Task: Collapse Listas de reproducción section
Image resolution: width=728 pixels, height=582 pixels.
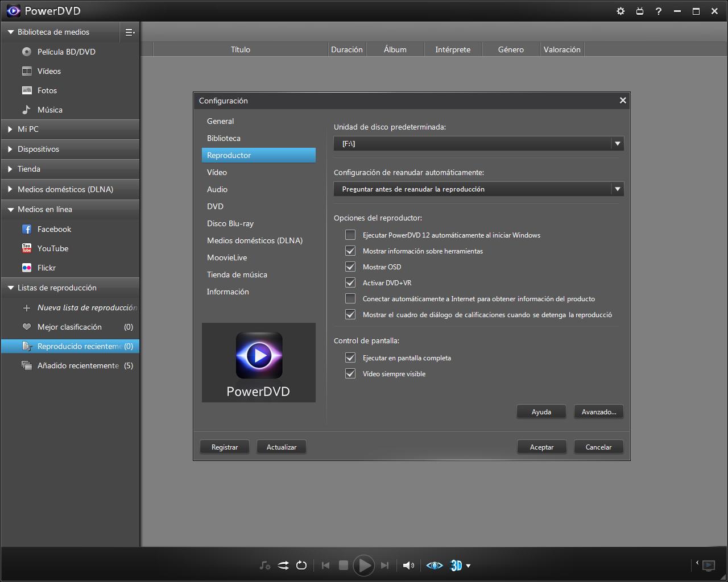Action: pos(10,288)
